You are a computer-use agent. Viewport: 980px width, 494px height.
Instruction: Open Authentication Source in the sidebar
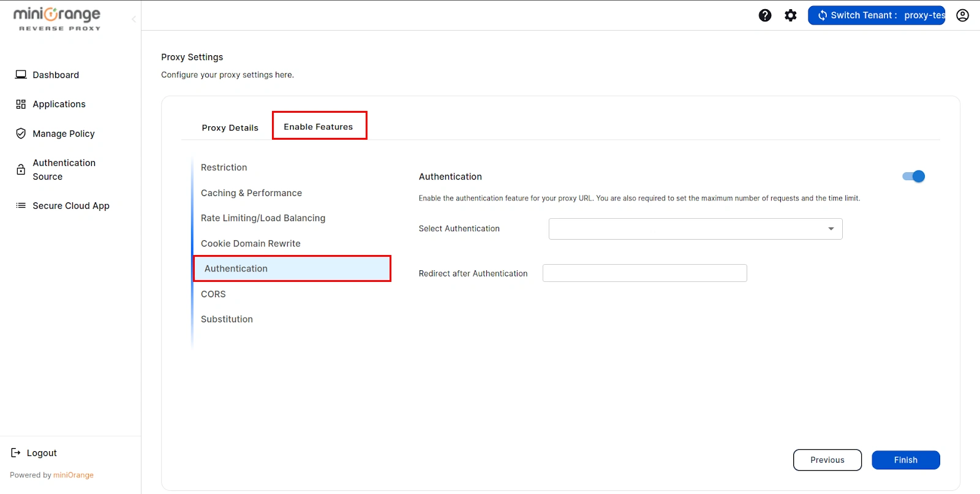coord(64,170)
